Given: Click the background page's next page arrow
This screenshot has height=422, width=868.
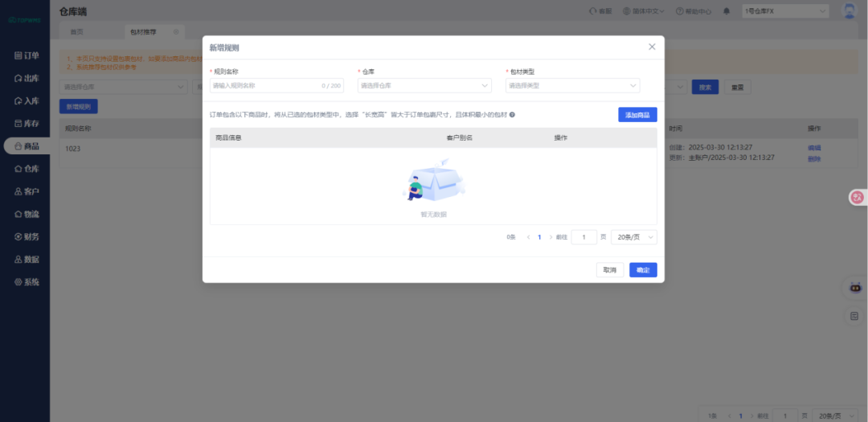Looking at the screenshot, I should (x=751, y=416).
